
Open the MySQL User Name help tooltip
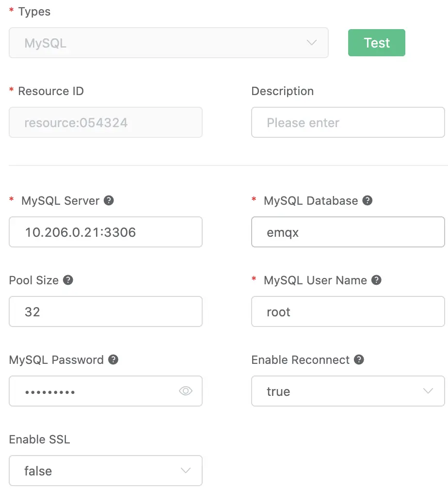point(376,280)
